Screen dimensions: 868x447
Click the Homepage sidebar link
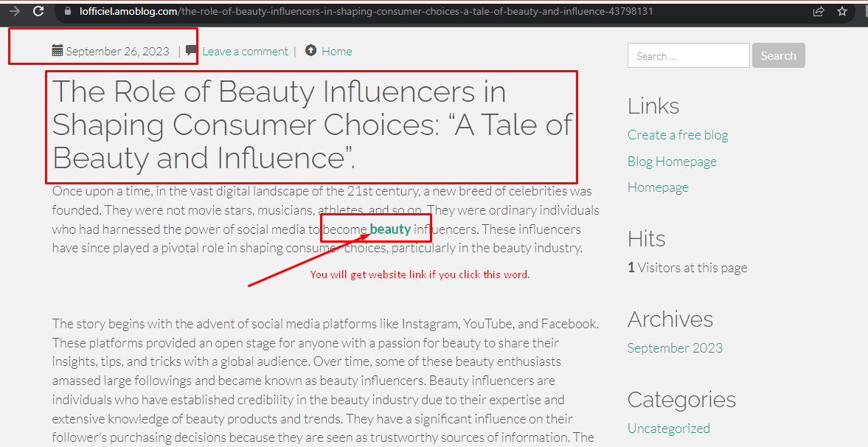658,187
